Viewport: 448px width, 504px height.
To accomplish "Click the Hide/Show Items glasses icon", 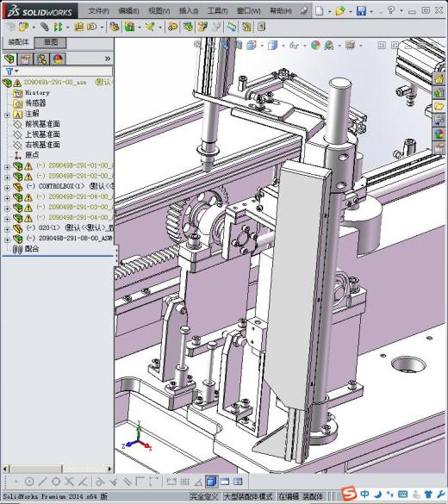I will point(294,46).
